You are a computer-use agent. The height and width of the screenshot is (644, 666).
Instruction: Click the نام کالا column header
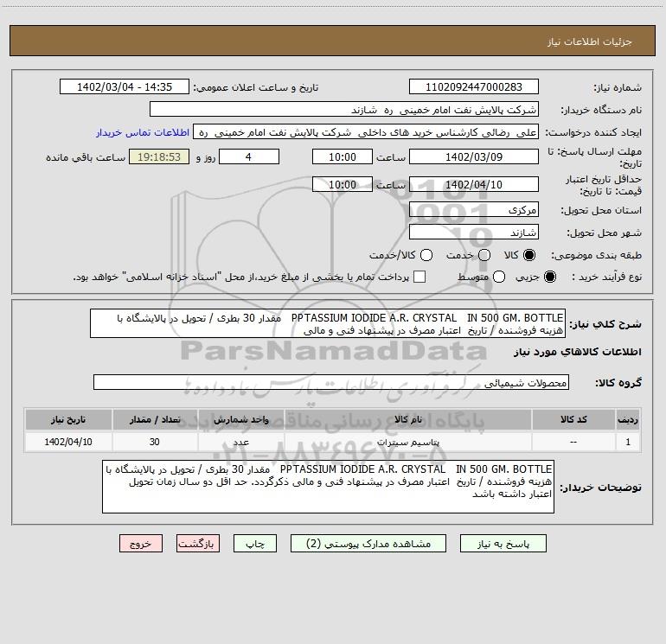coord(407,419)
